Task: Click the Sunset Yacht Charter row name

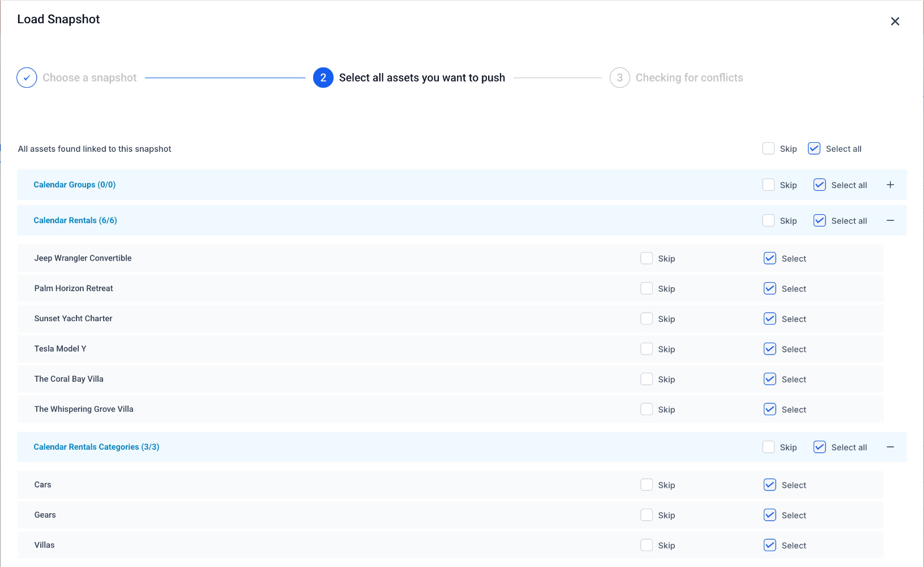Action: [x=73, y=318]
